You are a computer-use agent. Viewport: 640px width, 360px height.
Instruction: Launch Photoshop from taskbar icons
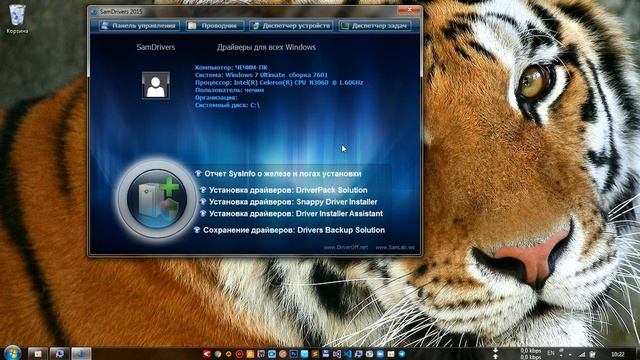(293, 354)
